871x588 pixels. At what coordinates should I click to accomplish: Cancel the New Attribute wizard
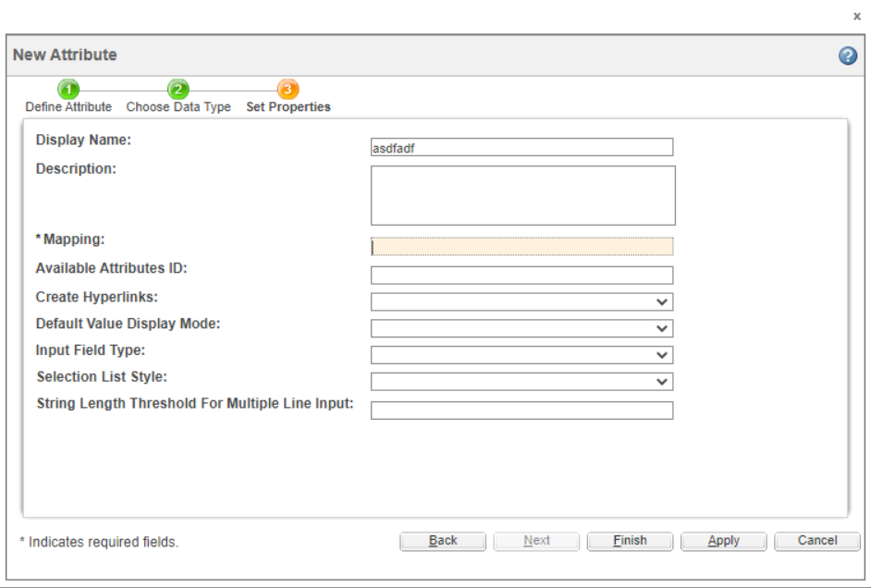(x=817, y=541)
